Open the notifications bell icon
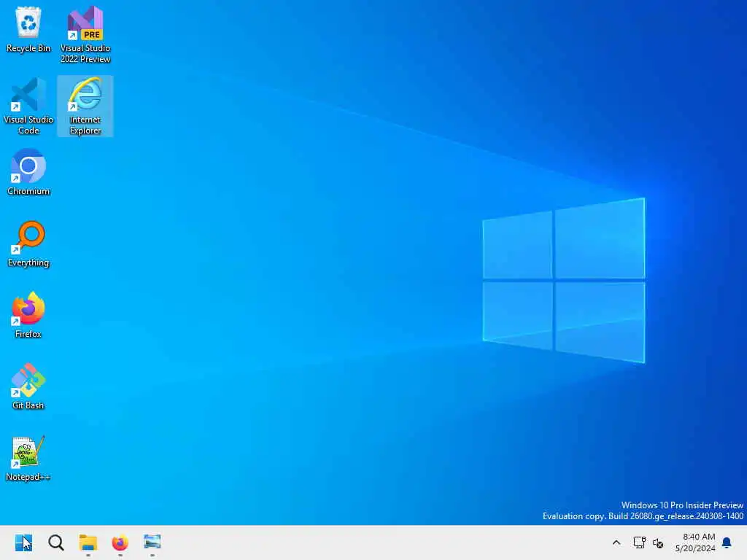This screenshot has height=560, width=747. click(x=727, y=542)
